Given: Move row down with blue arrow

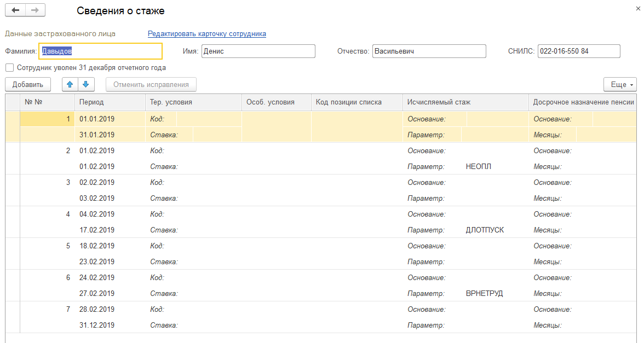Looking at the screenshot, I should (x=87, y=84).
